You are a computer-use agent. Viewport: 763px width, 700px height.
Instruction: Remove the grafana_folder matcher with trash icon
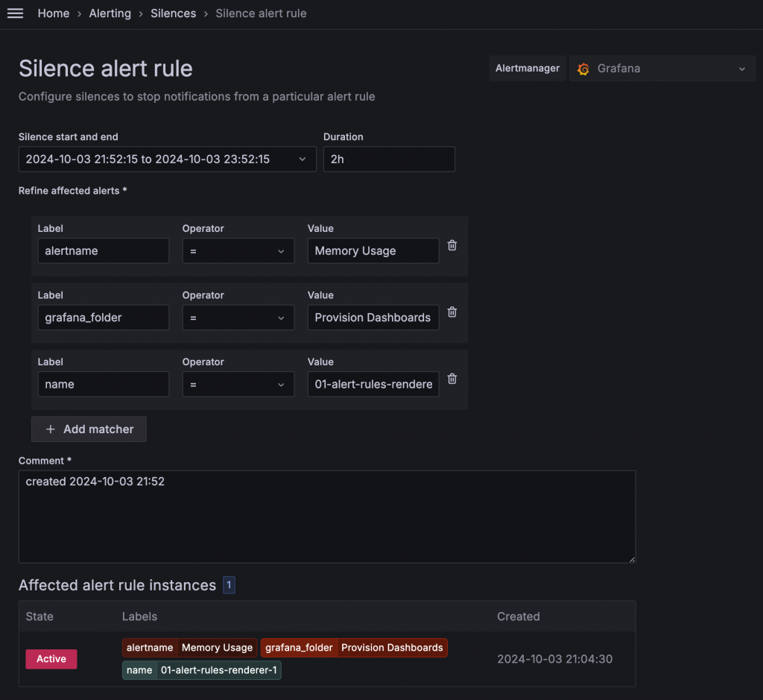(452, 312)
